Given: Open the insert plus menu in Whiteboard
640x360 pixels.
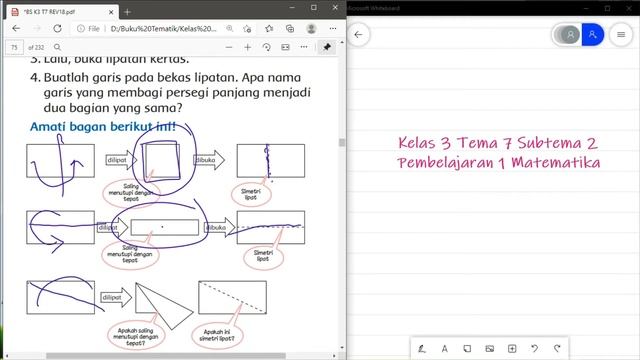Looking at the screenshot, I should tap(512, 349).
